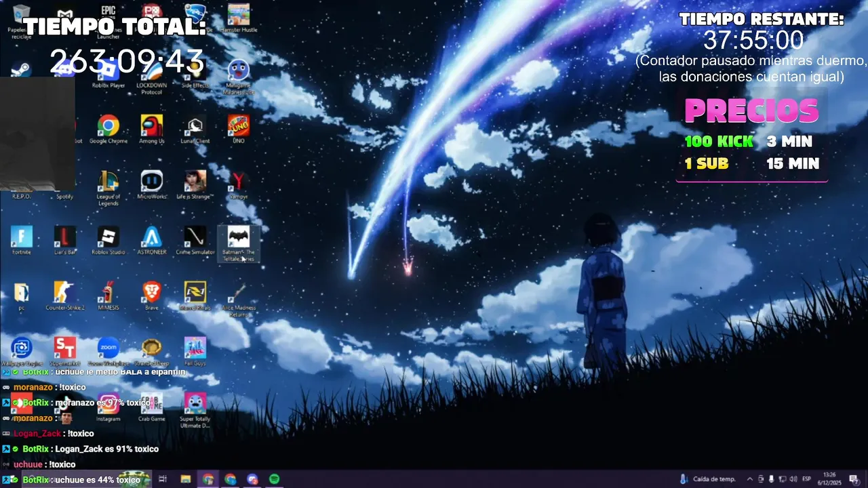This screenshot has height=488, width=868.
Task: Select the Fortnite desktop icon
Action: point(21,240)
